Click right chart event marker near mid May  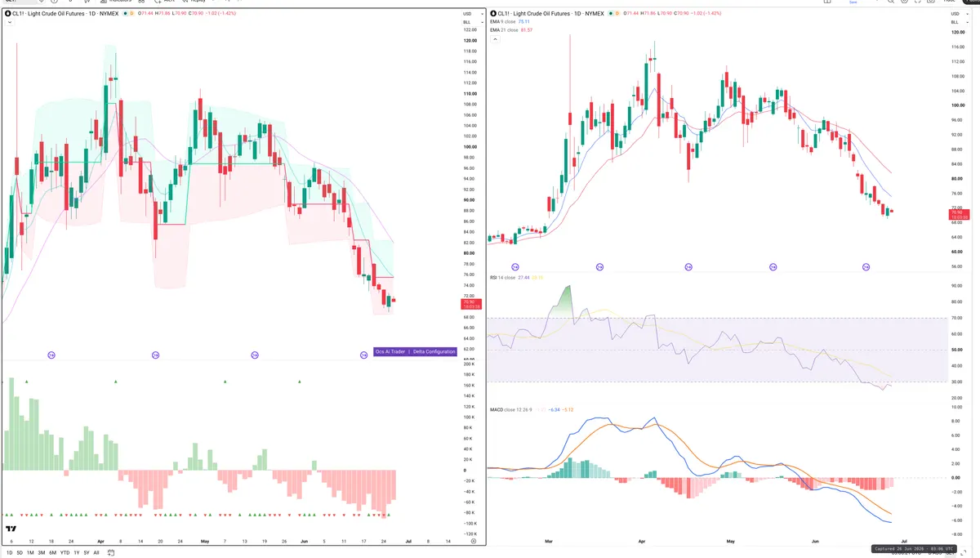point(773,267)
